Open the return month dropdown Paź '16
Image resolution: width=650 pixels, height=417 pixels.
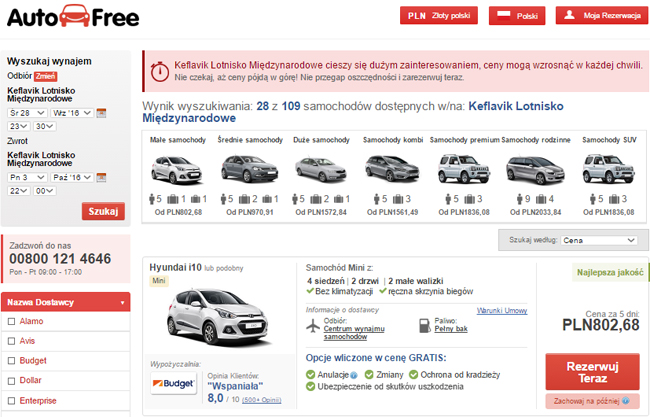click(x=72, y=177)
